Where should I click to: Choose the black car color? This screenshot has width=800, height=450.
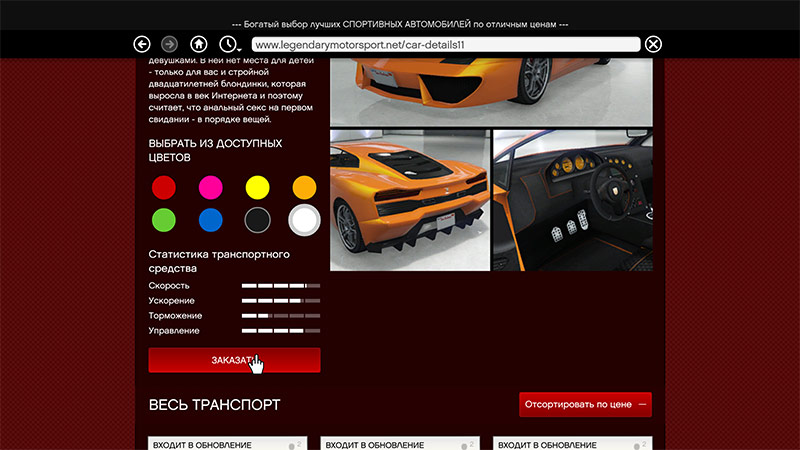pyautogui.click(x=258, y=220)
